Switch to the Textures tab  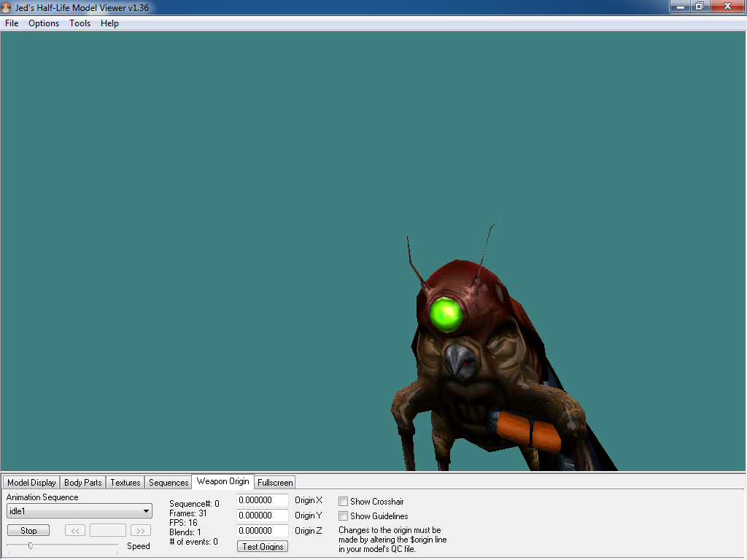(x=125, y=483)
